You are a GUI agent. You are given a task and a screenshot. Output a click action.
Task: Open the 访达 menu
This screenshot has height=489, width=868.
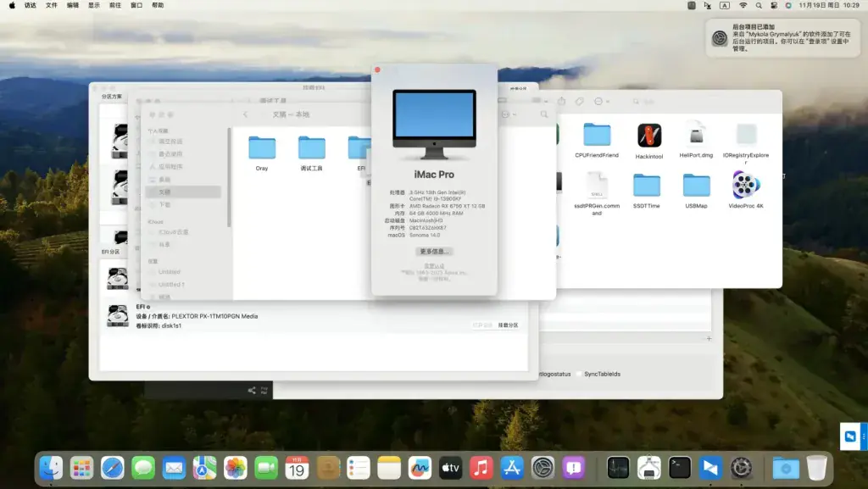(x=31, y=5)
